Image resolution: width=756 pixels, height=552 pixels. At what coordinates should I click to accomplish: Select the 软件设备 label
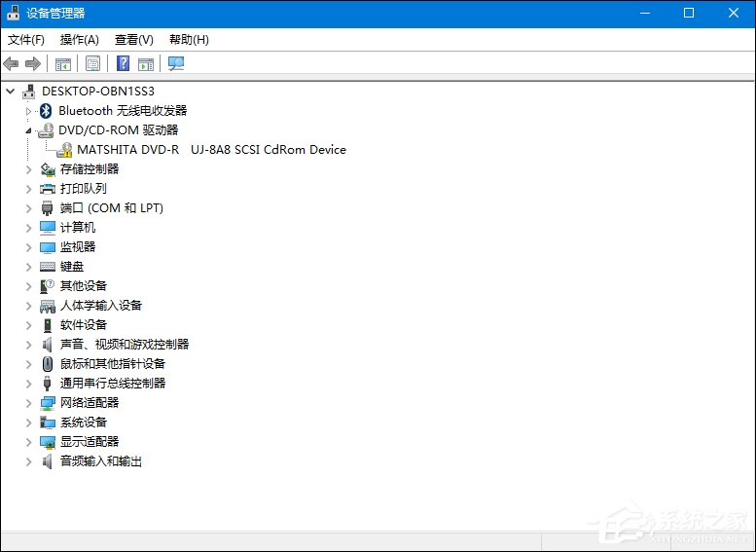coord(83,325)
